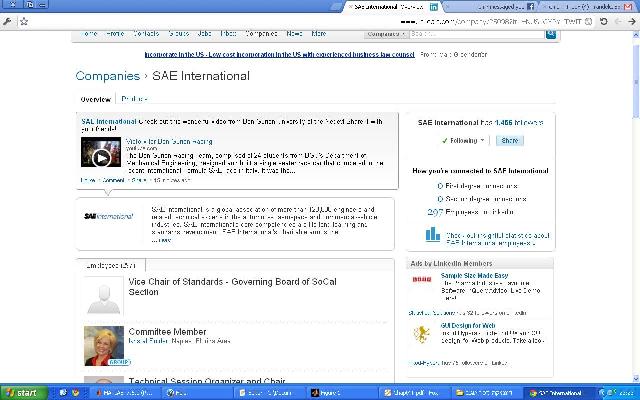Click the Companies breadcrumb link
The image size is (640, 400).
click(x=108, y=75)
